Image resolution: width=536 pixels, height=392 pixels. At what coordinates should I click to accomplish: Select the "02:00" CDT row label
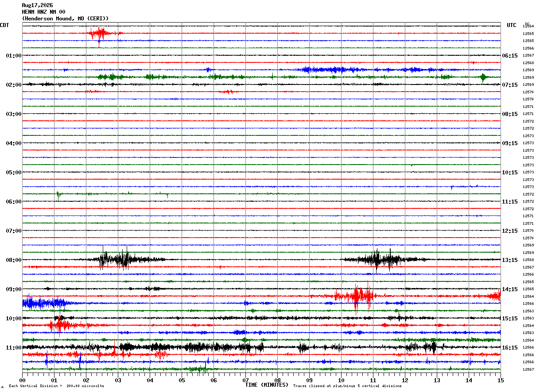(14, 85)
